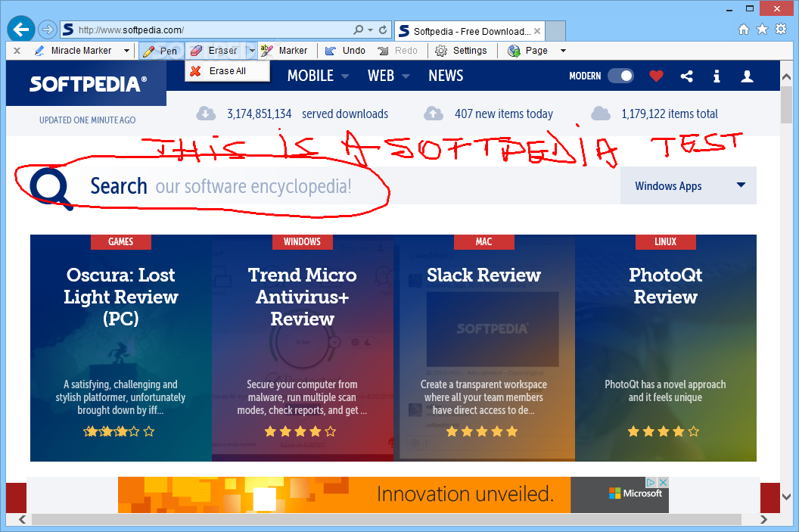
Task: Select the Pen tool
Action: point(161,51)
